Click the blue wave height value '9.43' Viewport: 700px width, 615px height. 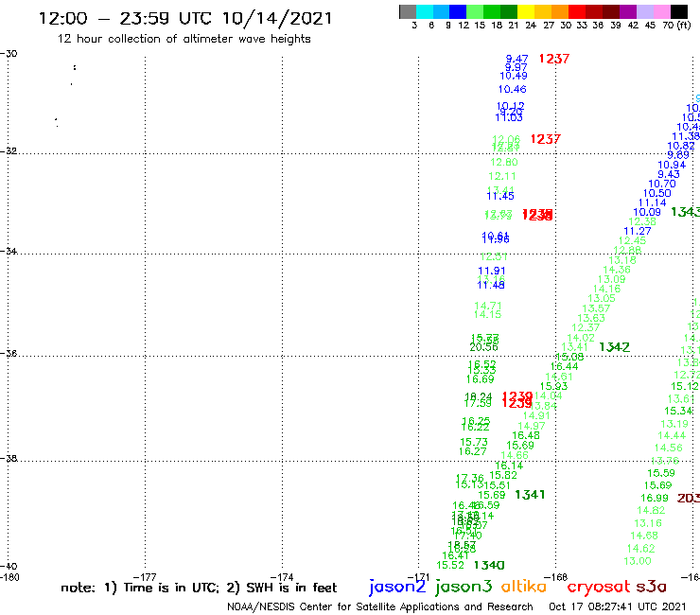point(669,174)
